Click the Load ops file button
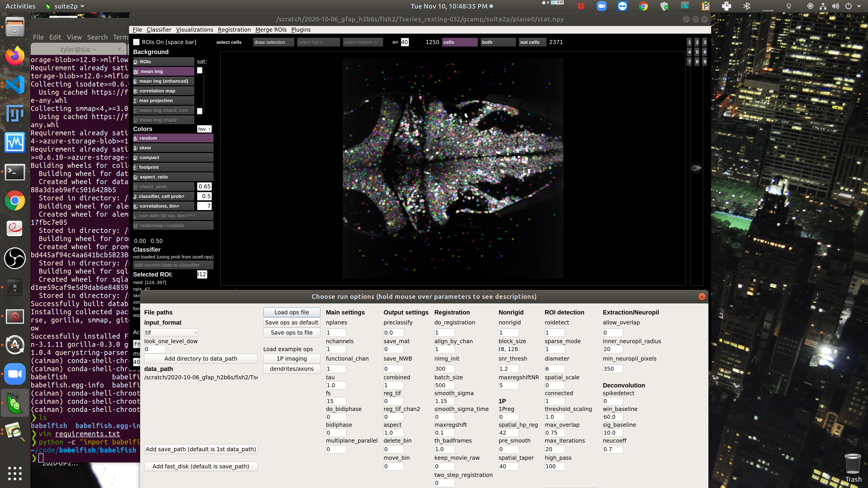868x488 pixels. [291, 312]
